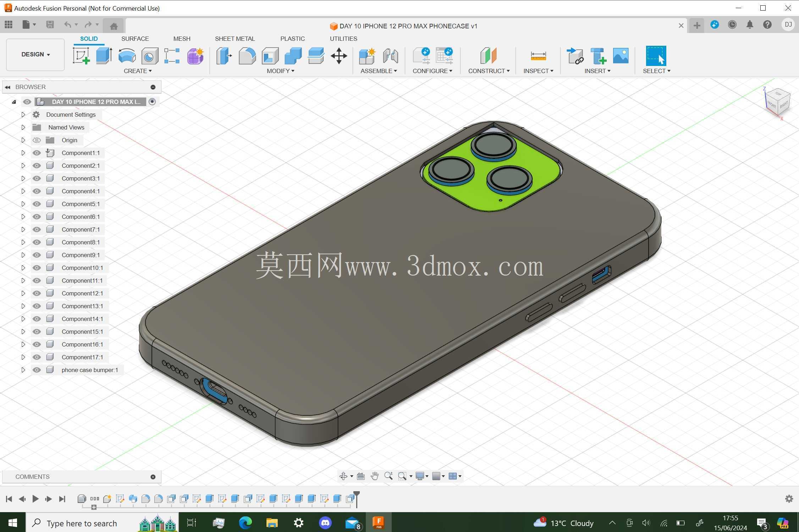The image size is (799, 532).
Task: Hide Component4:1 using its eye icon
Action: (37, 191)
